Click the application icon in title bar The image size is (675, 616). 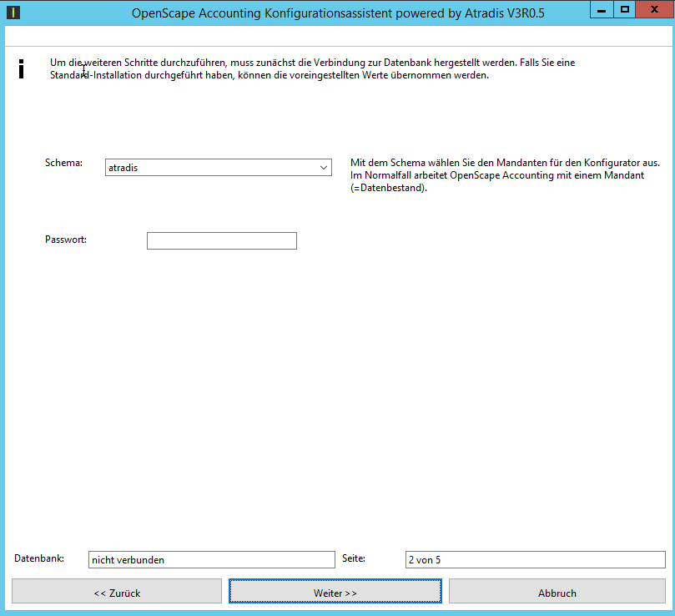[x=13, y=13]
